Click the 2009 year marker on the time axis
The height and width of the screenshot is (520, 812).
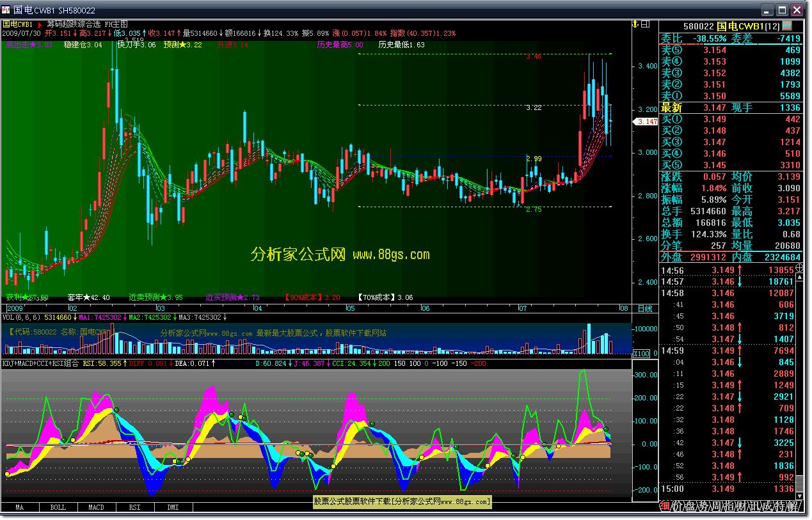pos(14,308)
